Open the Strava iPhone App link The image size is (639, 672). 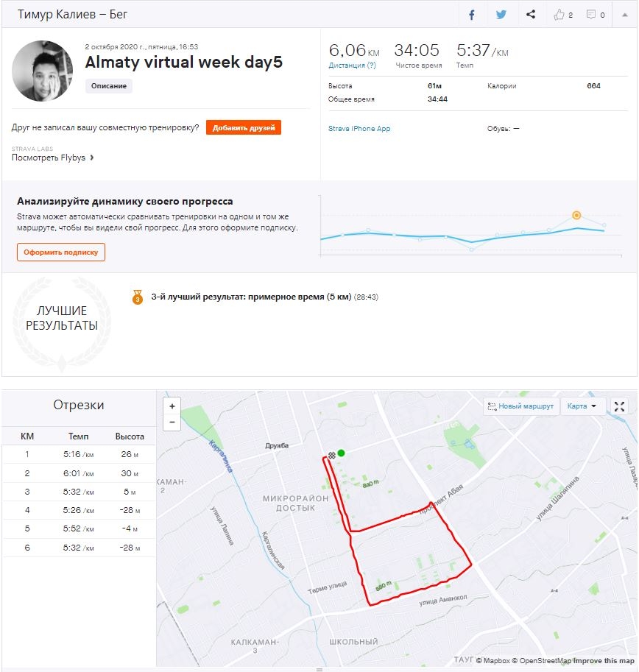[359, 129]
